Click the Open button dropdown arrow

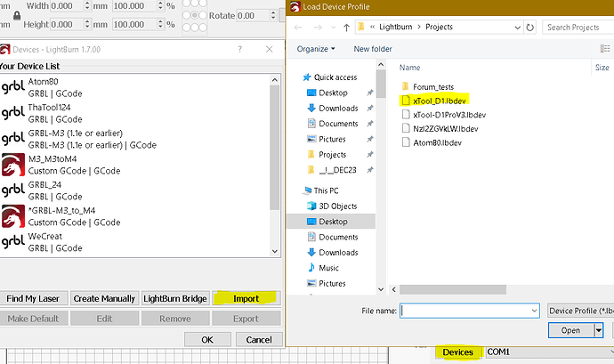(x=598, y=330)
